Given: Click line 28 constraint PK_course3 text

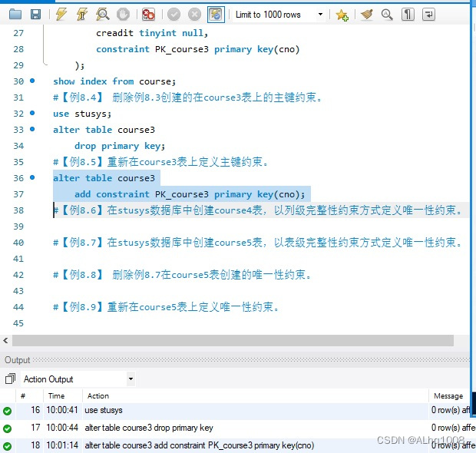Looking at the screenshot, I should (198, 49).
